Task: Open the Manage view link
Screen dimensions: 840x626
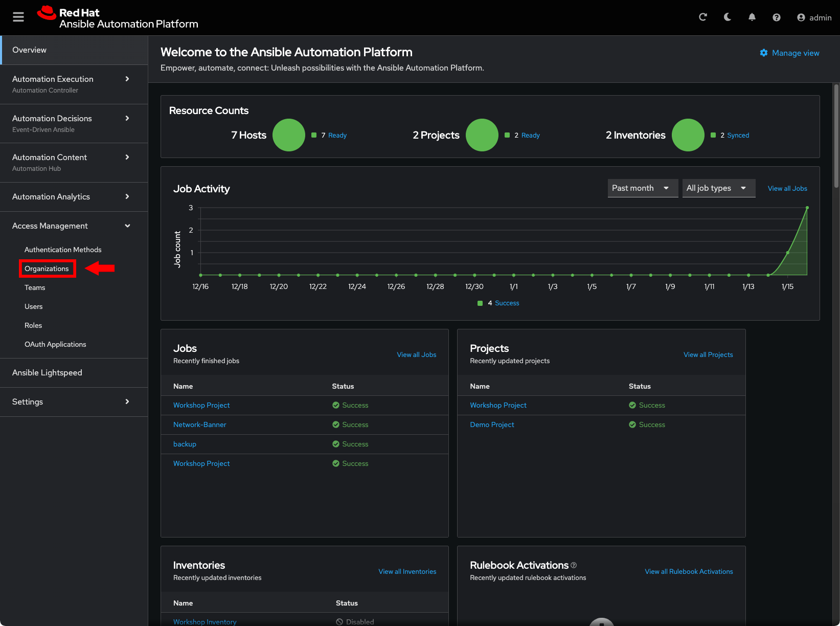Action: 796,53
